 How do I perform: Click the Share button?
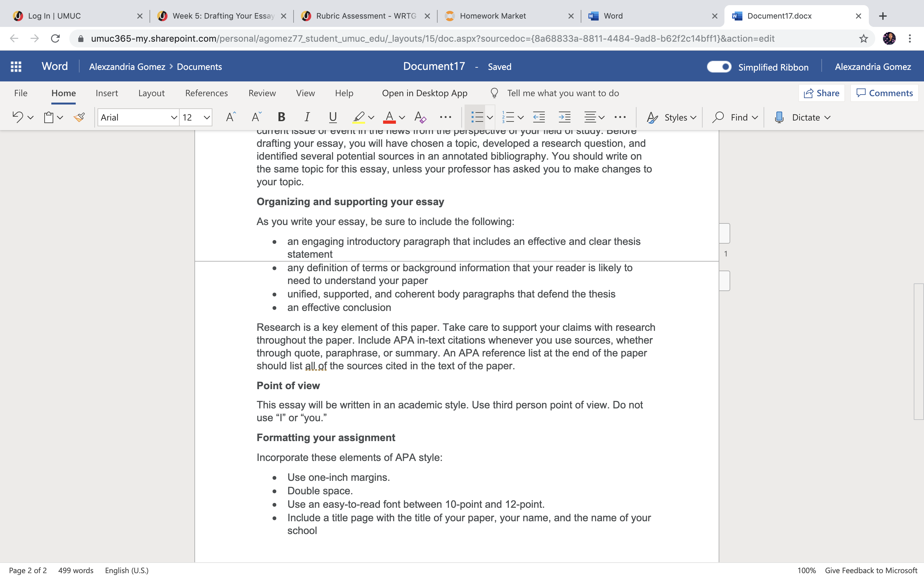click(x=821, y=93)
